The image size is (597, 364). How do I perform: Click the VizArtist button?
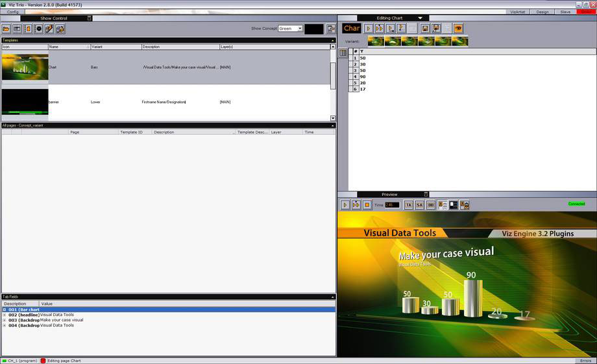click(518, 12)
